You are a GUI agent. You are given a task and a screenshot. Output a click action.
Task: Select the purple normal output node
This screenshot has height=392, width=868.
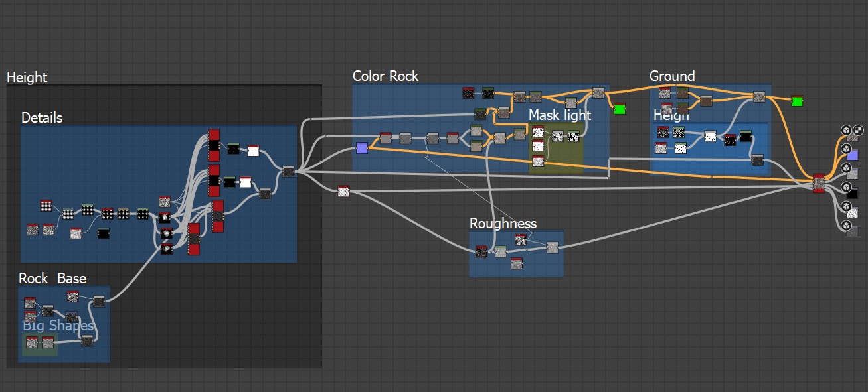coord(853,155)
